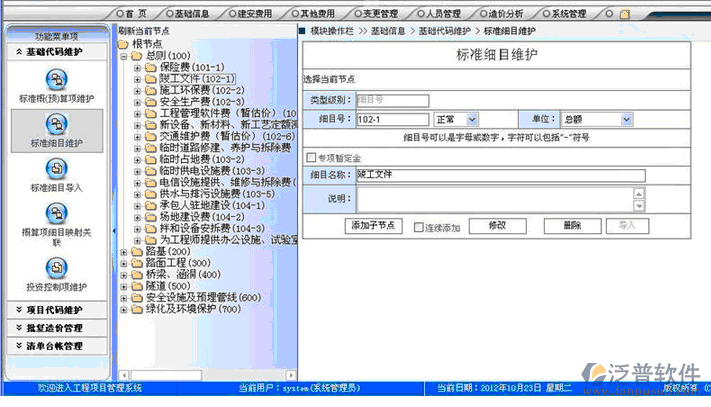711x407 pixels.
Task: Open 标准细目导入 sidebar icon
Action: 57,169
